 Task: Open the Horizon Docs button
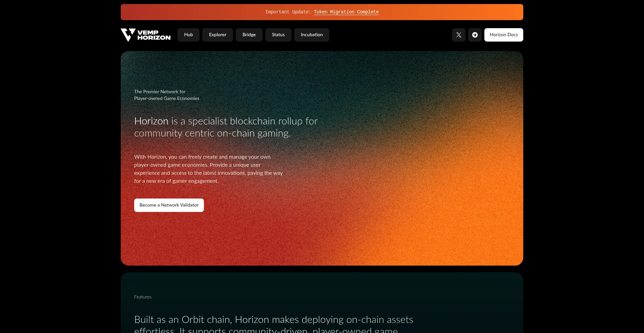pos(503,35)
